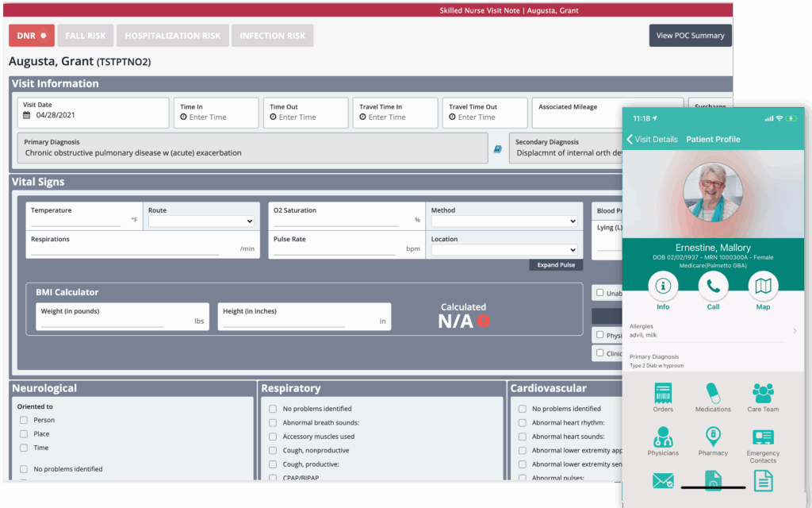Open the Map icon for patient
Screen dimensions: 812x508
[x=763, y=287]
